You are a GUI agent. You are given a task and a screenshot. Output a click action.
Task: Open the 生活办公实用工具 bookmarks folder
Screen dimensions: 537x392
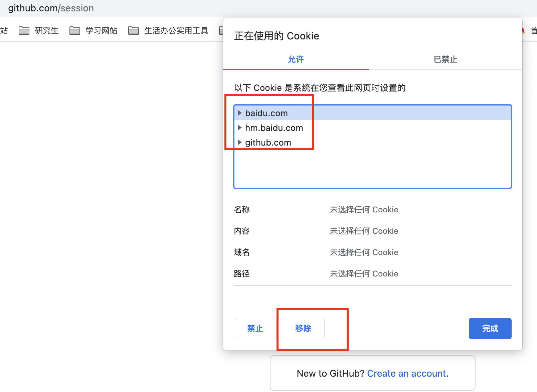tap(168, 31)
